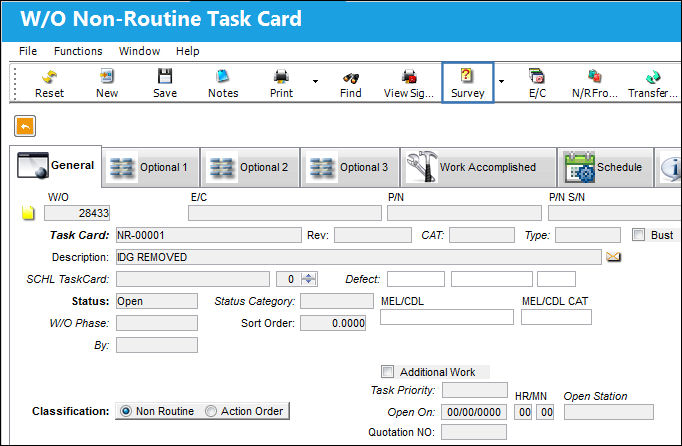Click the envelope icon next to Description
This screenshot has width=682, height=446.
point(613,257)
